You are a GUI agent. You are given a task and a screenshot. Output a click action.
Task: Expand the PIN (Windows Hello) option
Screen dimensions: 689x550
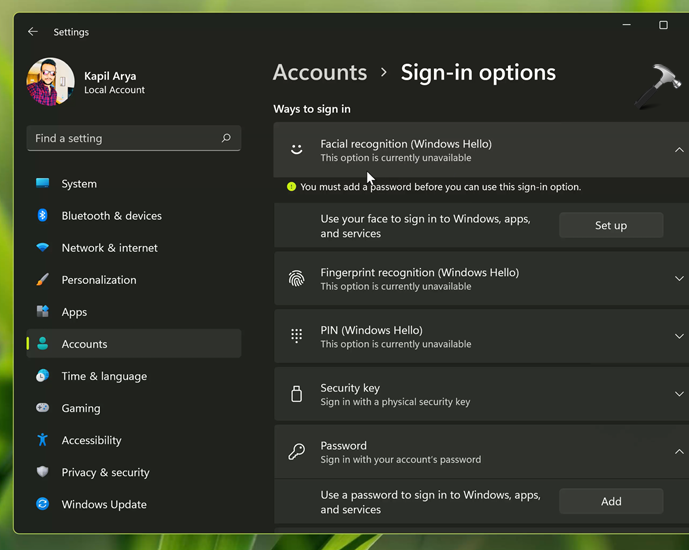[679, 337]
